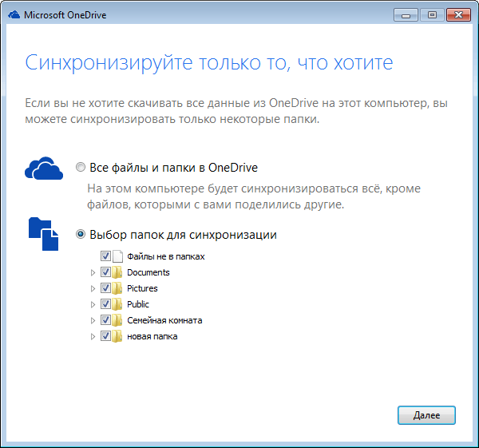479x448 pixels.
Task: Select the 'Файлы не в папках' label
Action: point(166,256)
